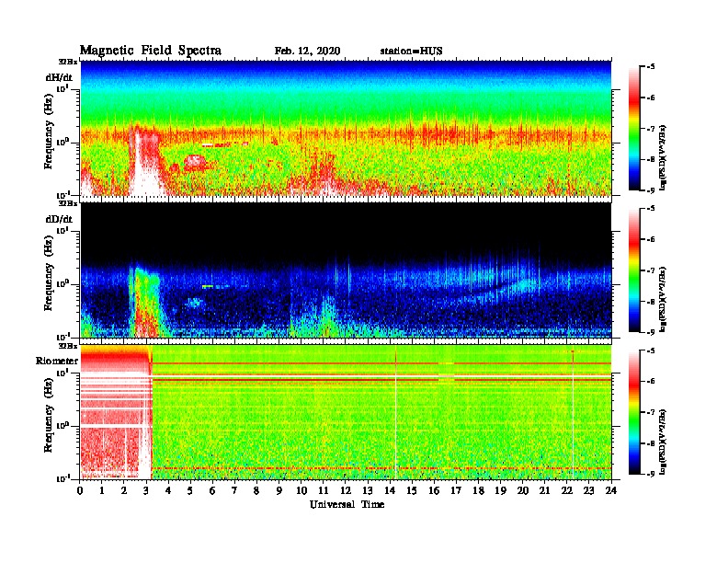Click hour 19 on Universal Time axis
728x563 pixels.
[500, 491]
